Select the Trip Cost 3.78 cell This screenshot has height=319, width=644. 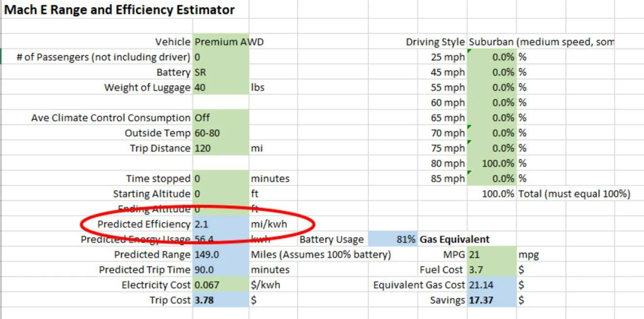[221, 300]
